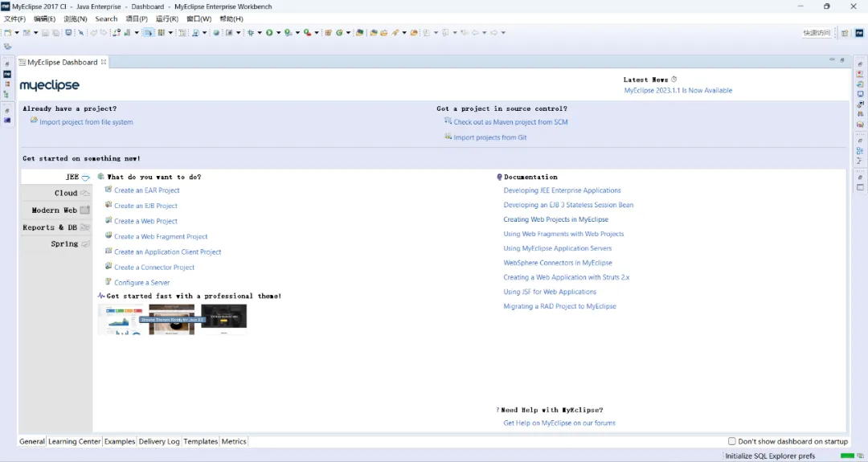Maximize the dashboard editor pane
This screenshot has width=868, height=462.
(x=842, y=59)
